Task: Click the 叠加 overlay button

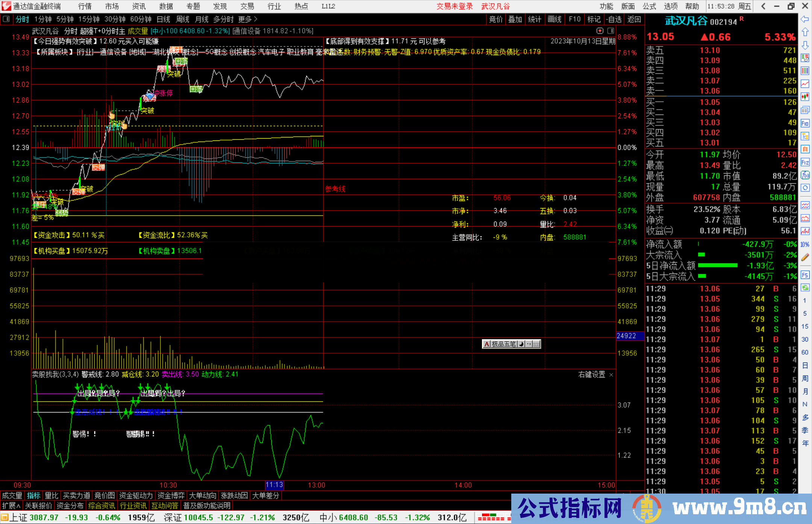Action: pos(515,19)
